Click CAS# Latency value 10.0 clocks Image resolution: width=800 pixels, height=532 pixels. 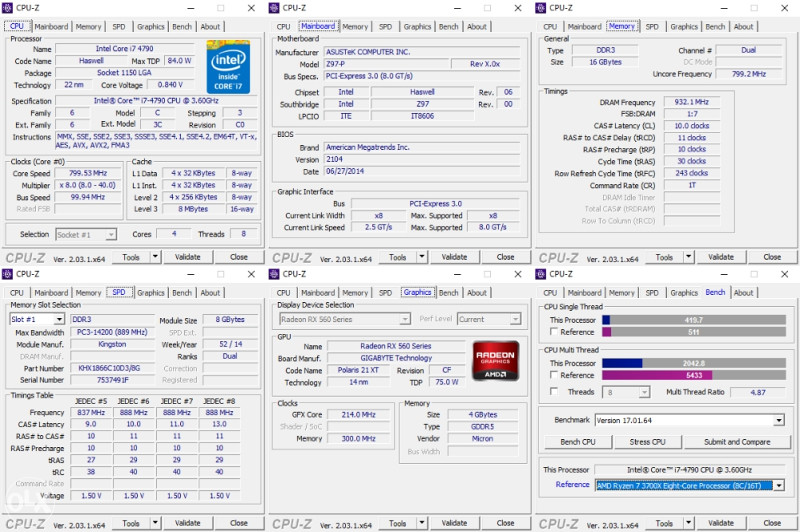[x=691, y=125]
